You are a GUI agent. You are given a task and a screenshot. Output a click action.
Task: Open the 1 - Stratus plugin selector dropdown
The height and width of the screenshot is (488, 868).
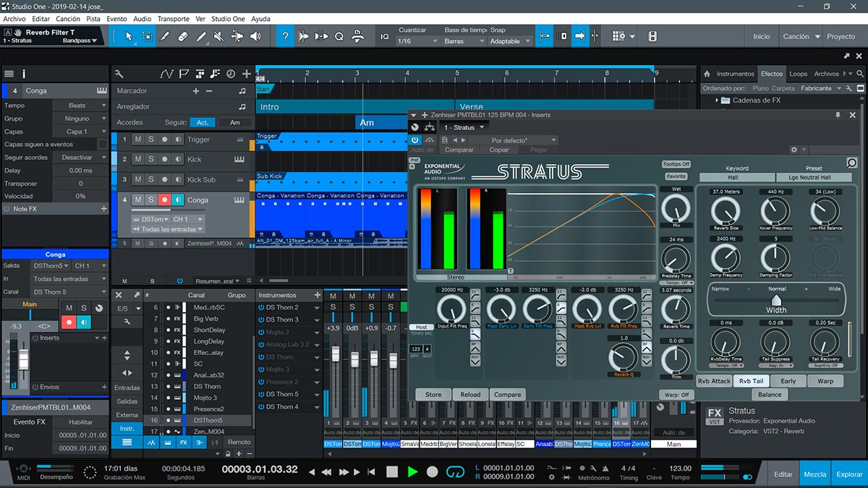[464, 127]
